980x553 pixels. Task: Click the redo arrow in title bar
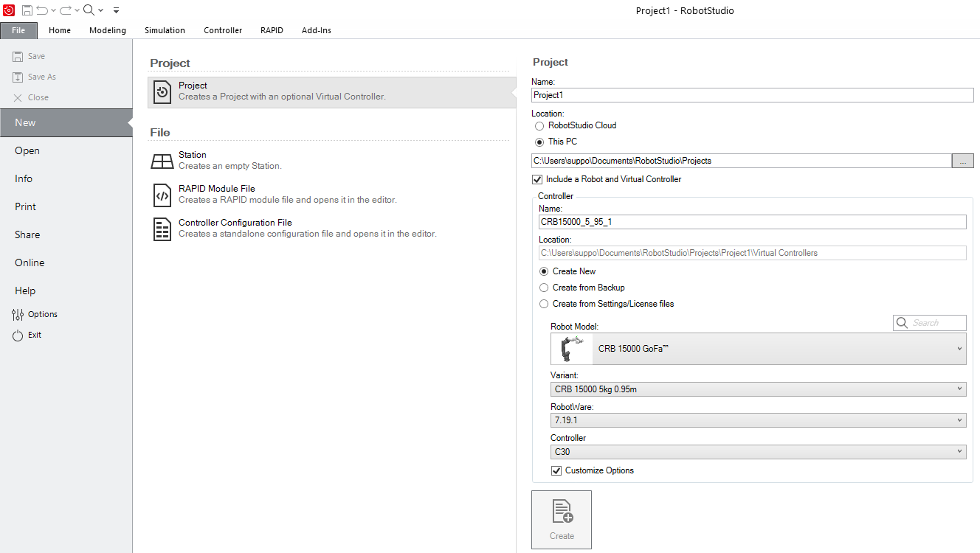click(x=65, y=10)
